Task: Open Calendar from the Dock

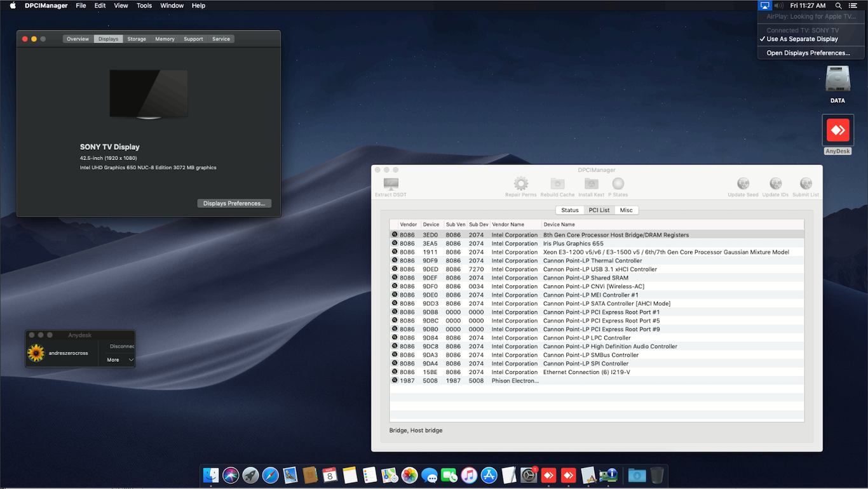Action: [x=330, y=475]
